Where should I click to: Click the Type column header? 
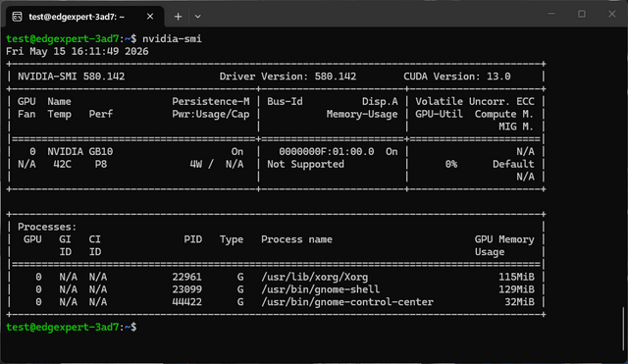coord(232,239)
